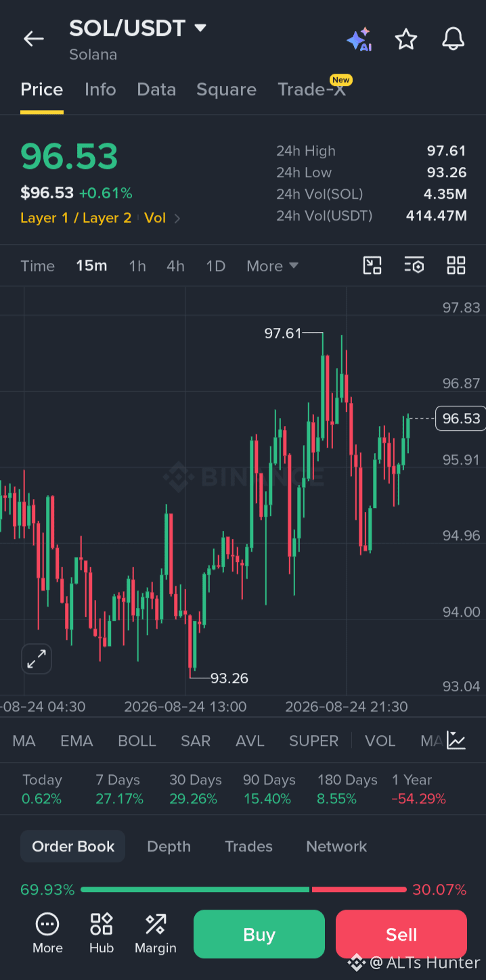The image size is (486, 980).
Task: Click the 97.61 high marker on the chart
Action: point(283,333)
